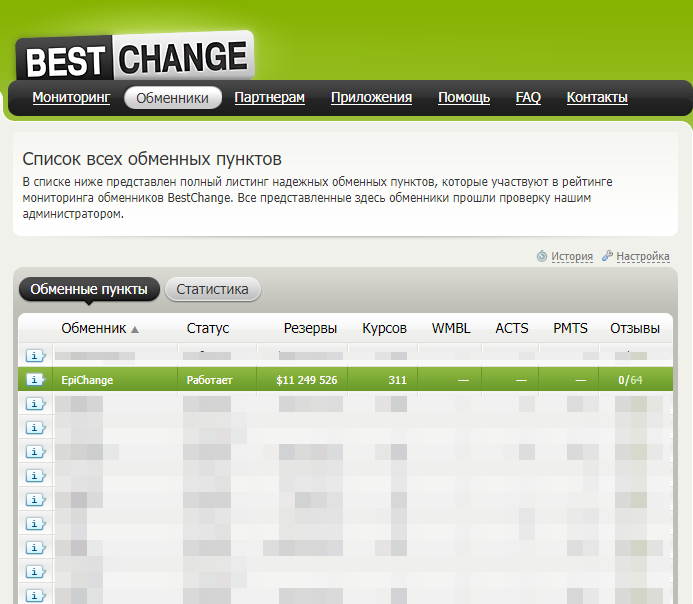Image resolution: width=693 pixels, height=604 pixels.
Task: Open the EpiChange exchanger link
Action: coord(87,380)
